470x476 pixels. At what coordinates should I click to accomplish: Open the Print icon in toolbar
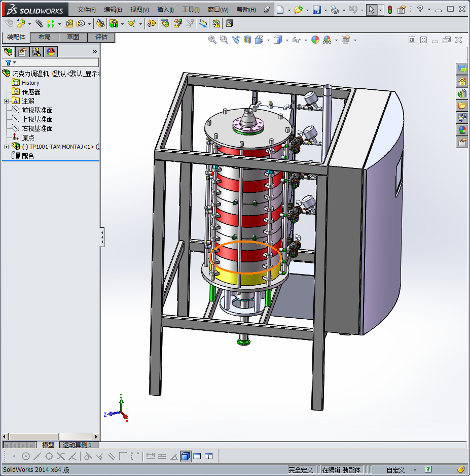[x=335, y=10]
